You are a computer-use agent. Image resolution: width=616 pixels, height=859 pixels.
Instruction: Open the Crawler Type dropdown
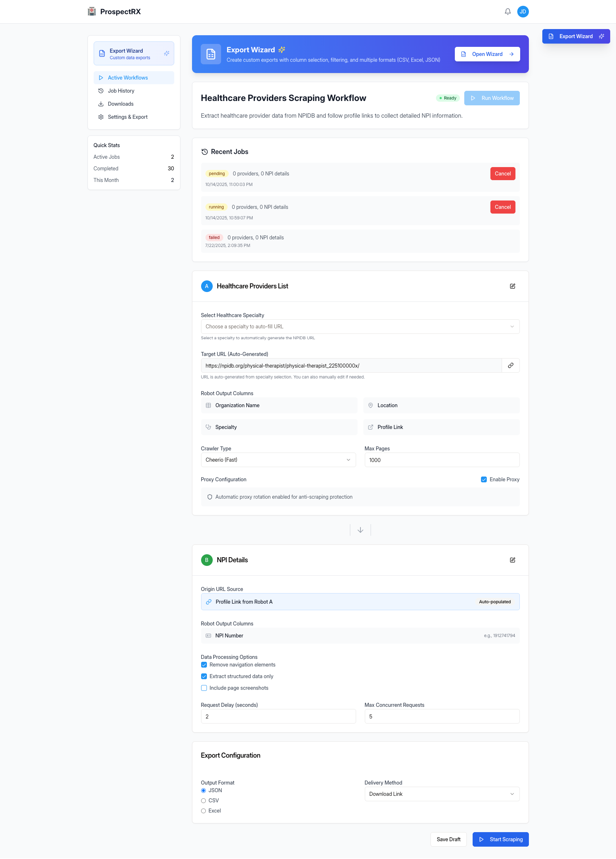pos(278,459)
